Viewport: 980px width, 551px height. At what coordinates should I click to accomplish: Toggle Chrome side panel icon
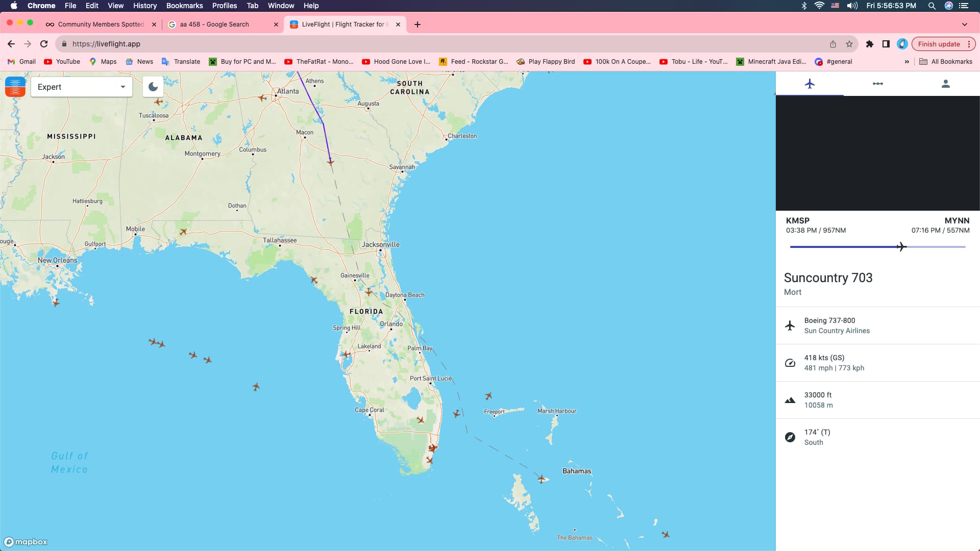click(x=886, y=44)
